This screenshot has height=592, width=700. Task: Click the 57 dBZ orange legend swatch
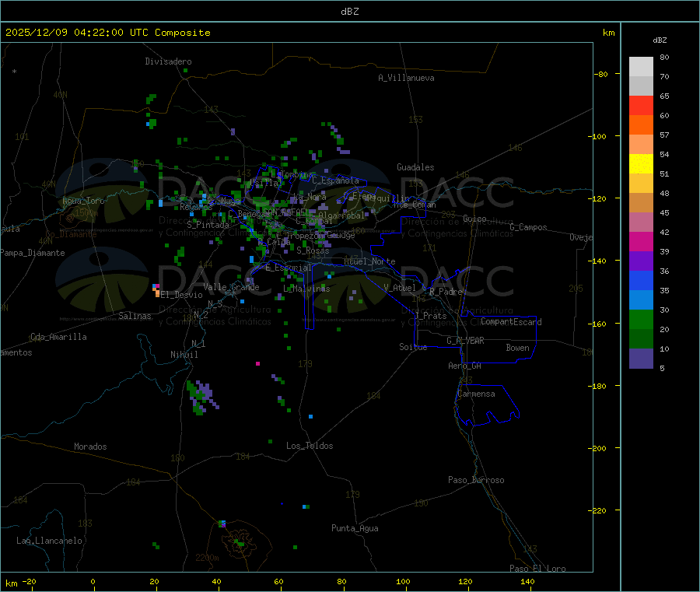(641, 125)
